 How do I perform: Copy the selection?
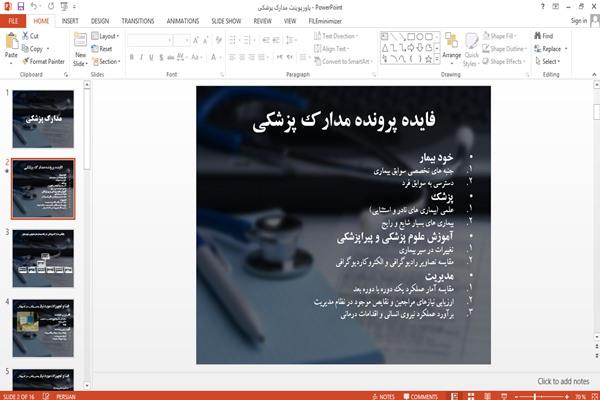click(x=33, y=49)
